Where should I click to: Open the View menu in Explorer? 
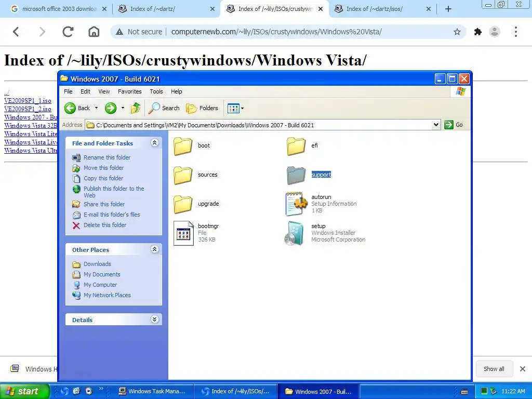(x=104, y=91)
